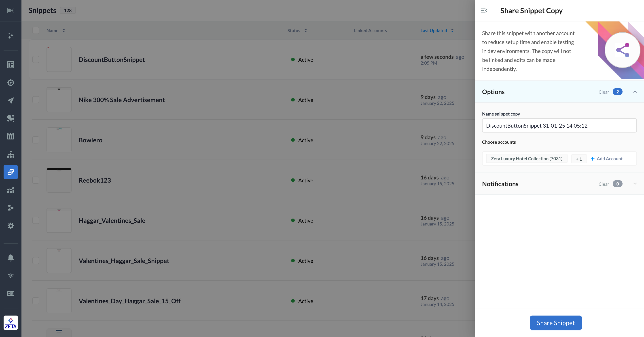Image resolution: width=644 pixels, height=337 pixels.
Task: Clear the Options section selections
Action: click(604, 92)
